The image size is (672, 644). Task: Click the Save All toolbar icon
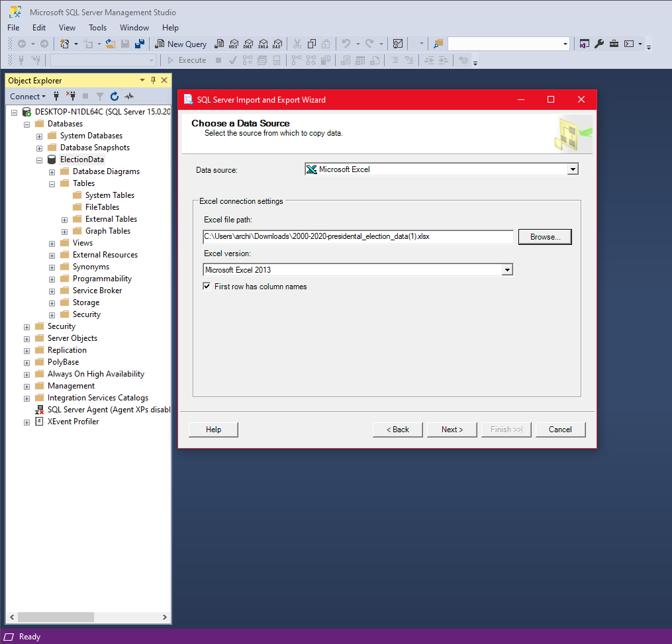(x=140, y=44)
